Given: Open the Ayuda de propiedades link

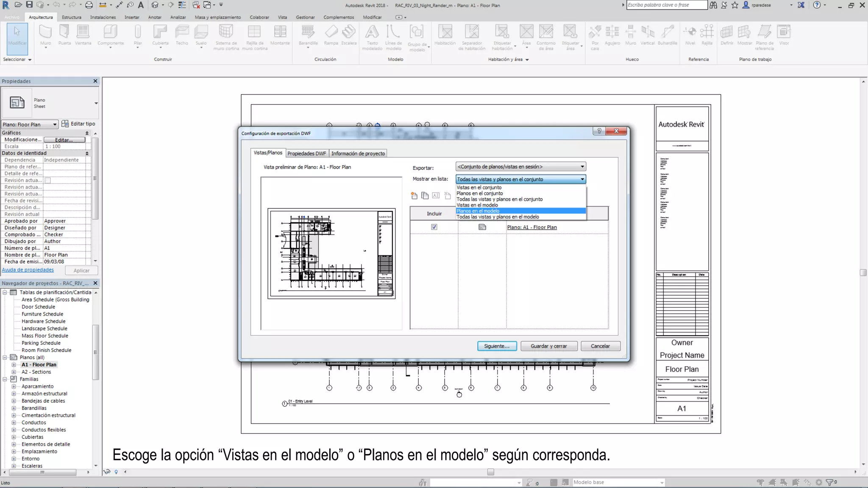Looking at the screenshot, I should 28,270.
